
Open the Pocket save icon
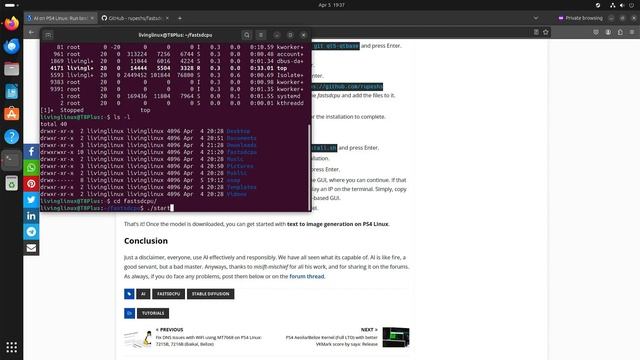click(x=596, y=32)
